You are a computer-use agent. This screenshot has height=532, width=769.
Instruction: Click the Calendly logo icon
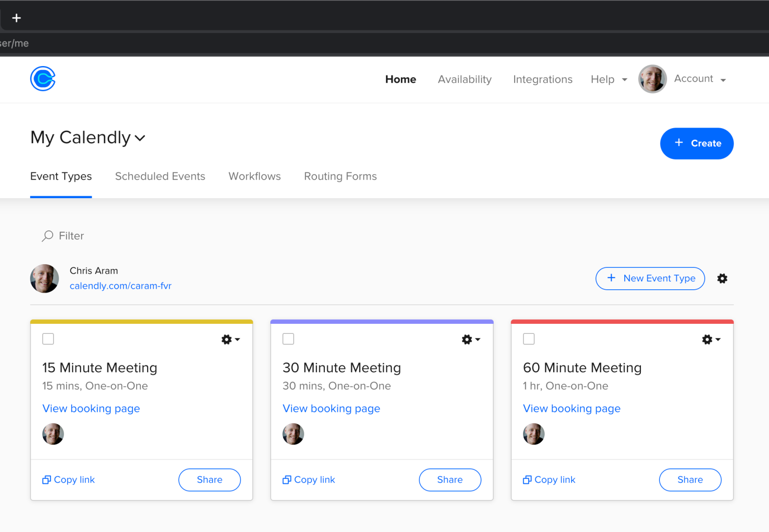click(x=43, y=79)
